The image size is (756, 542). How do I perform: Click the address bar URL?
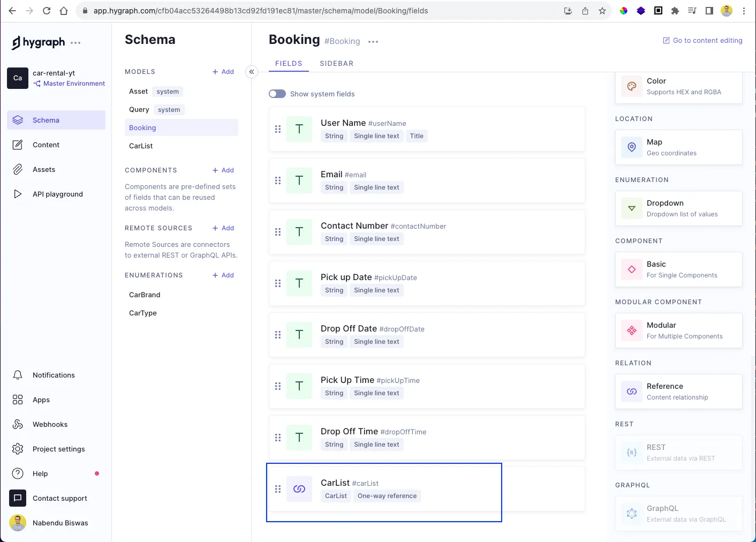pyautogui.click(x=261, y=11)
